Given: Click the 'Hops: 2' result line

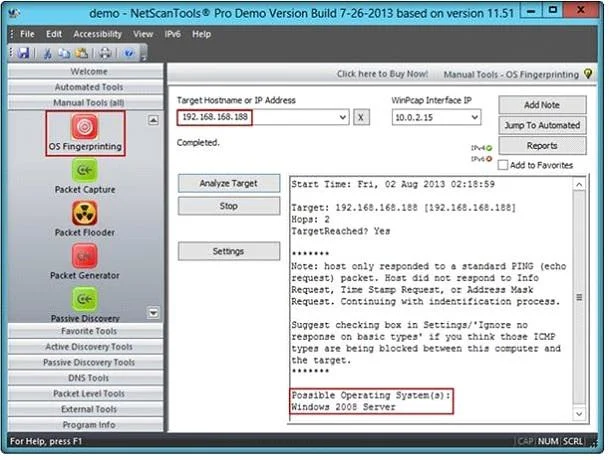Looking at the screenshot, I should tap(310, 220).
